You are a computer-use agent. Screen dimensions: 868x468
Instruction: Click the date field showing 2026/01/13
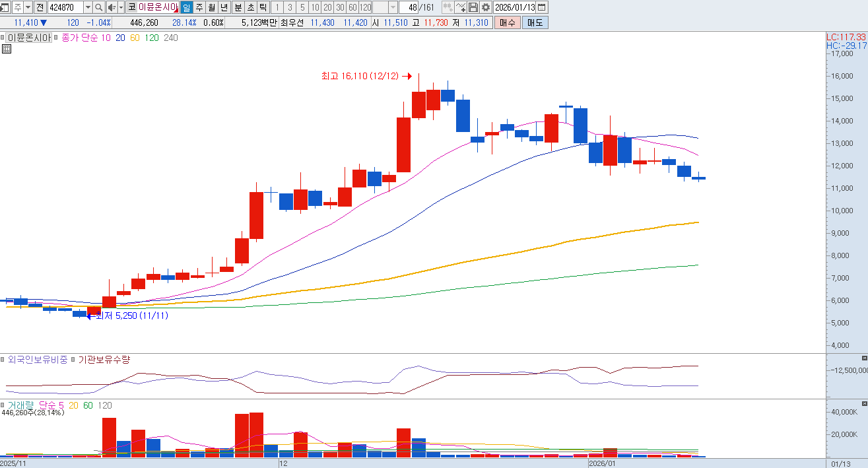pyautogui.click(x=515, y=7)
